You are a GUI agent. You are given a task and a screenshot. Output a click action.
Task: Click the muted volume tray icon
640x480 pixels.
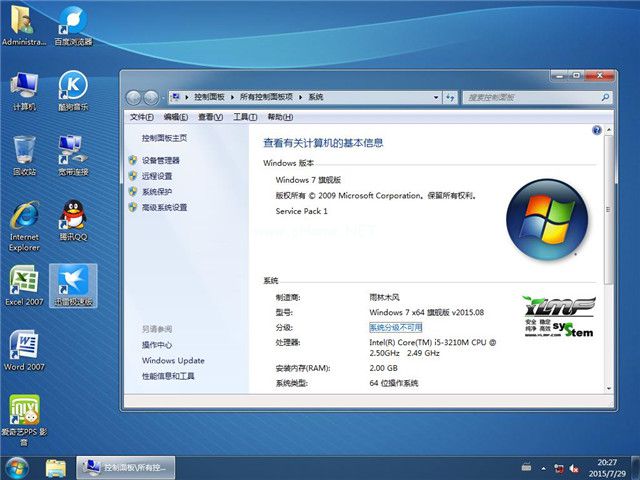[x=575, y=469]
